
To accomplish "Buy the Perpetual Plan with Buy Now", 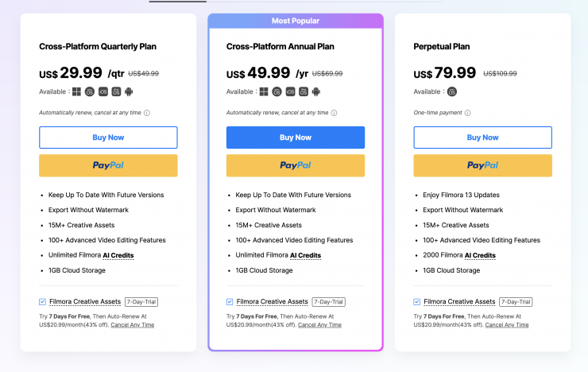I will [482, 138].
